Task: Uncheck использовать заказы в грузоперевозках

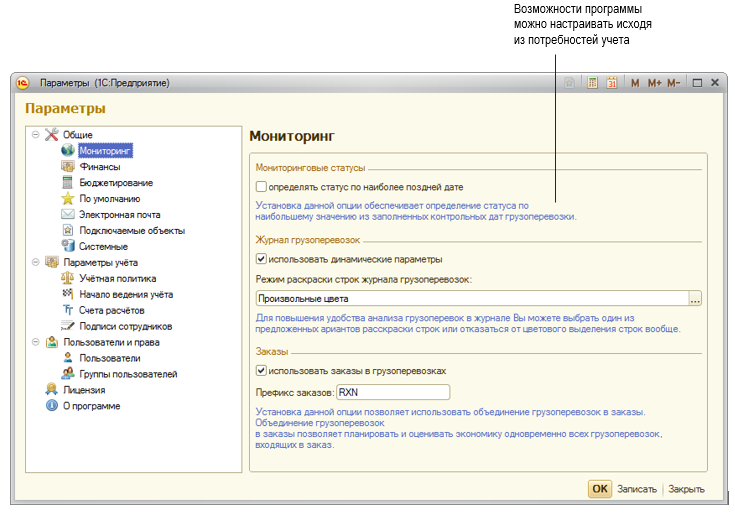Action: coord(261,370)
